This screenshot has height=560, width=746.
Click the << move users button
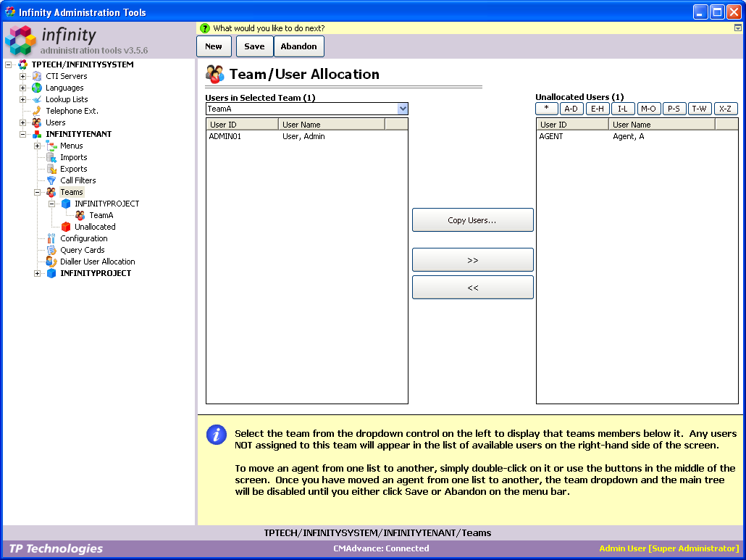pos(472,288)
